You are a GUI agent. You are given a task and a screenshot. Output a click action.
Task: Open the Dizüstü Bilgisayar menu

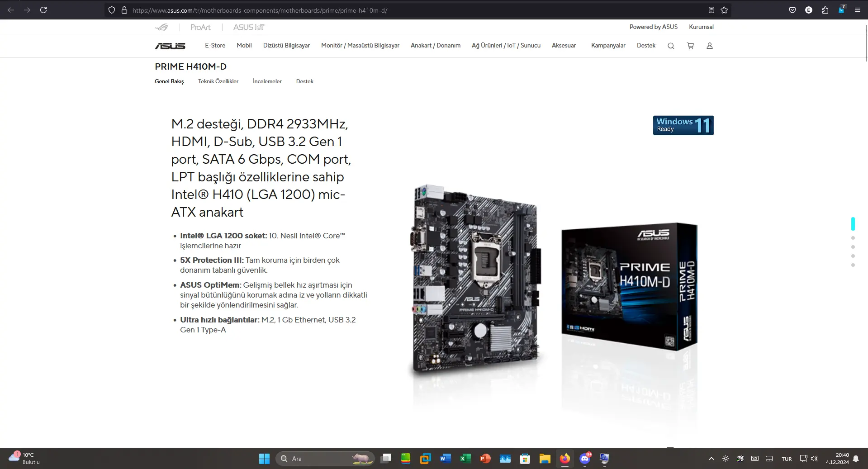point(286,45)
